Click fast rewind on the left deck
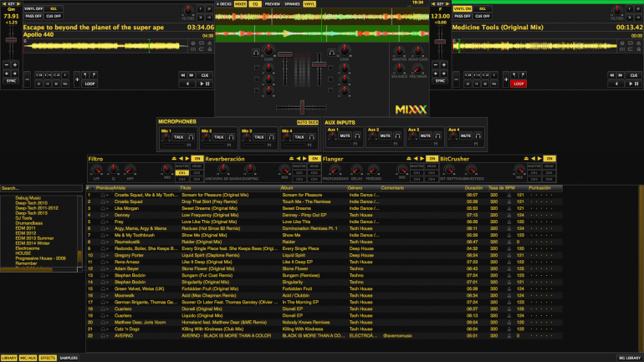This screenshot has height=362, width=644. [x=184, y=74]
